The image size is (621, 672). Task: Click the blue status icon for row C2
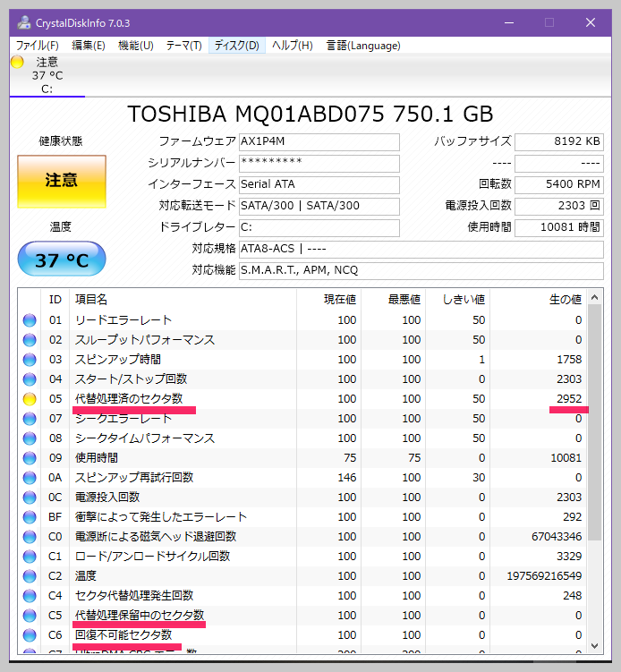[x=30, y=576]
